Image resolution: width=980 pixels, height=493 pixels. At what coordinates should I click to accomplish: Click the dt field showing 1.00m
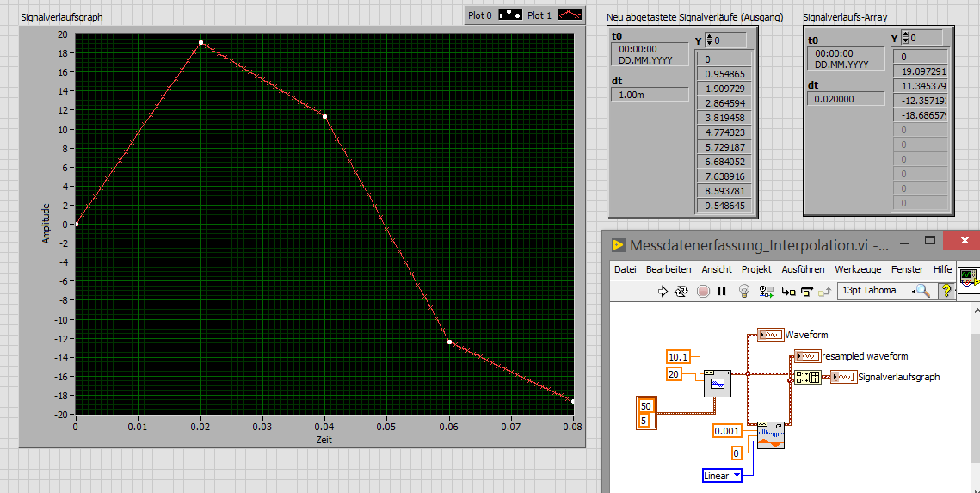coord(650,95)
